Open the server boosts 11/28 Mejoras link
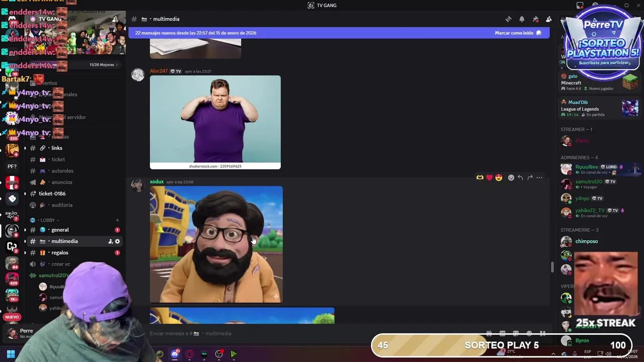Screen dimensions: 644x362 (x=104, y=65)
